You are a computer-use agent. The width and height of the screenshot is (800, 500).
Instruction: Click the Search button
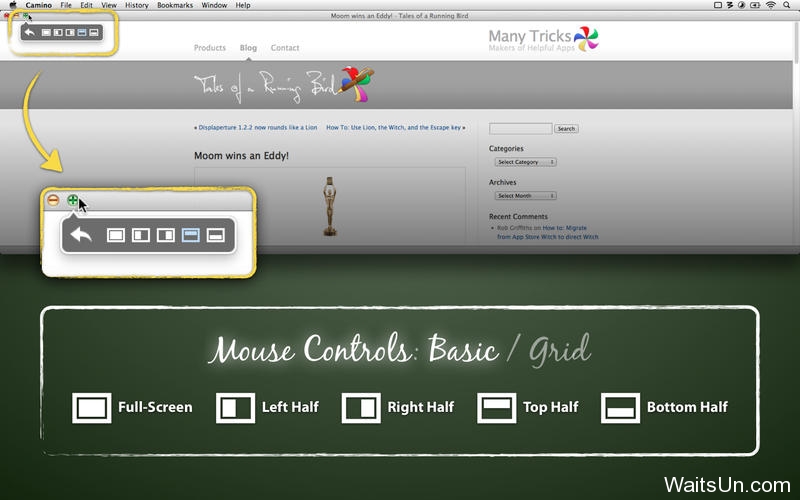point(566,129)
